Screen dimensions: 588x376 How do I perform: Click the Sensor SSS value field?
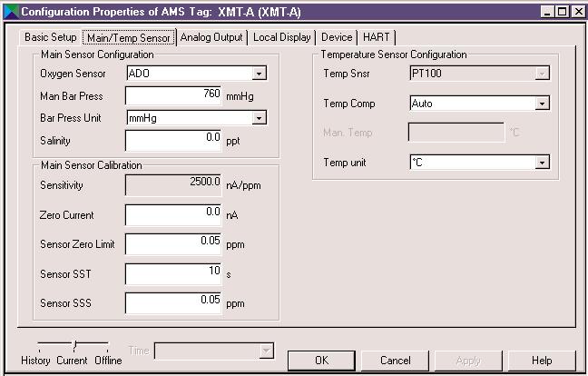pos(173,303)
